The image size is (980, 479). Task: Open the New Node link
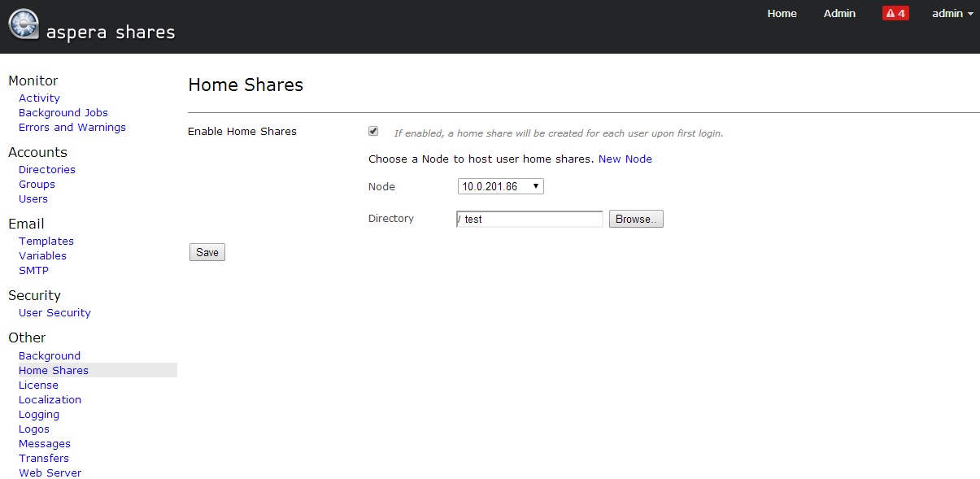pyautogui.click(x=625, y=159)
